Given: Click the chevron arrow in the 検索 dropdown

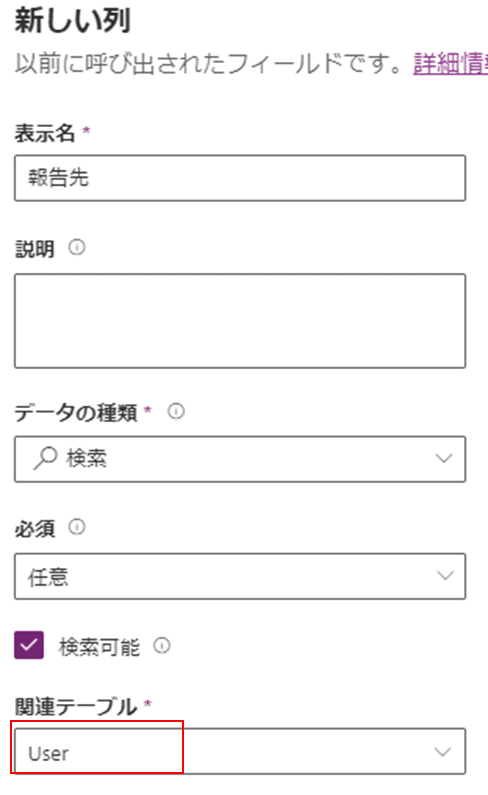Looking at the screenshot, I should coord(444,458).
